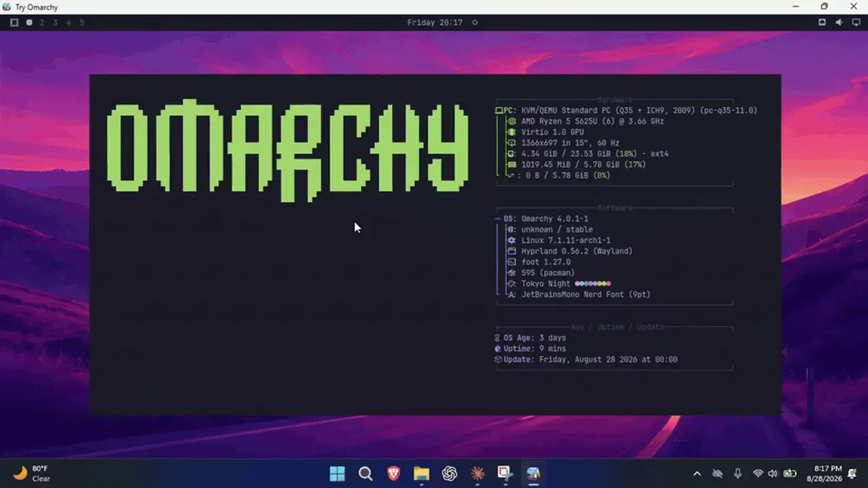
Task: Switch to workspace 4 in Waybar
Action: pos(69,22)
